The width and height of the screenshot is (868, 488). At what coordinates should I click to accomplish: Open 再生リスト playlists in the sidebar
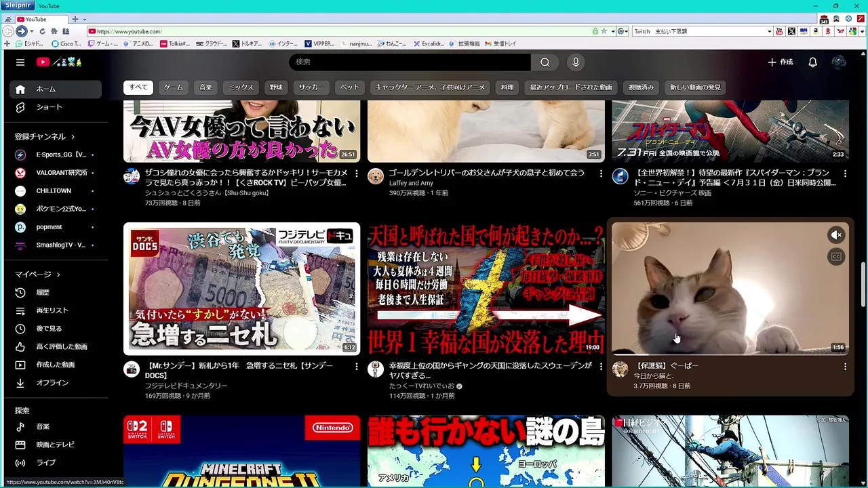(x=55, y=310)
